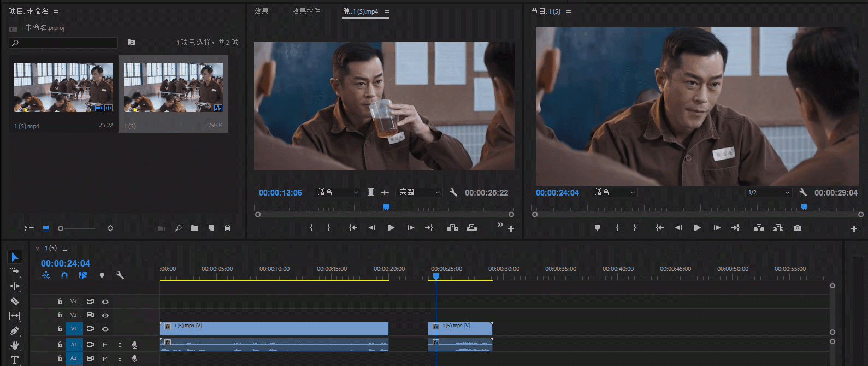Play sequence in program monitor
This screenshot has width=868, height=366.
pos(697,228)
